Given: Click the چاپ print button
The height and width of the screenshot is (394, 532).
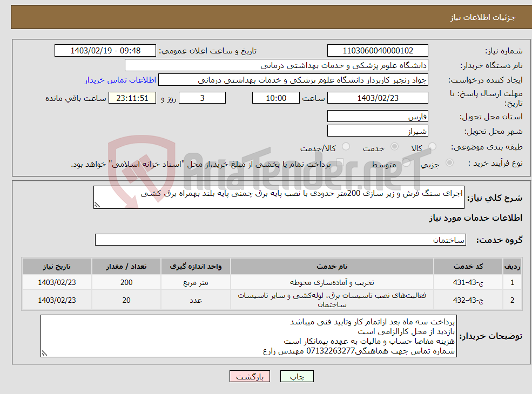Looking at the screenshot, I should (297, 376).
